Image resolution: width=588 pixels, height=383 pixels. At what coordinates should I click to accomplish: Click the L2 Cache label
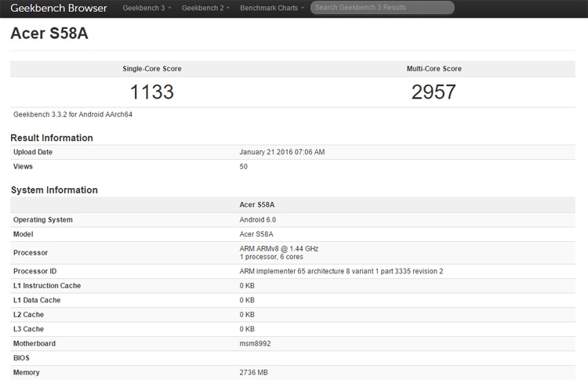point(28,314)
